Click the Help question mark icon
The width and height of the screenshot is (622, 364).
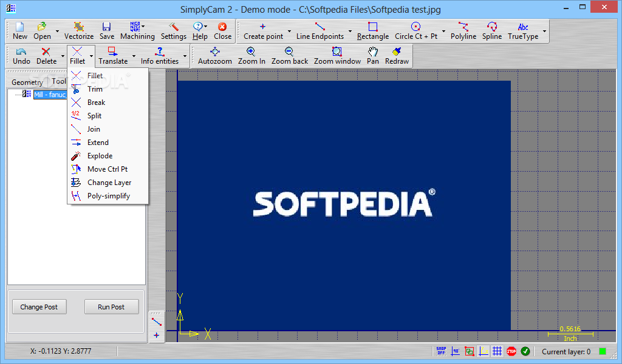tap(197, 27)
